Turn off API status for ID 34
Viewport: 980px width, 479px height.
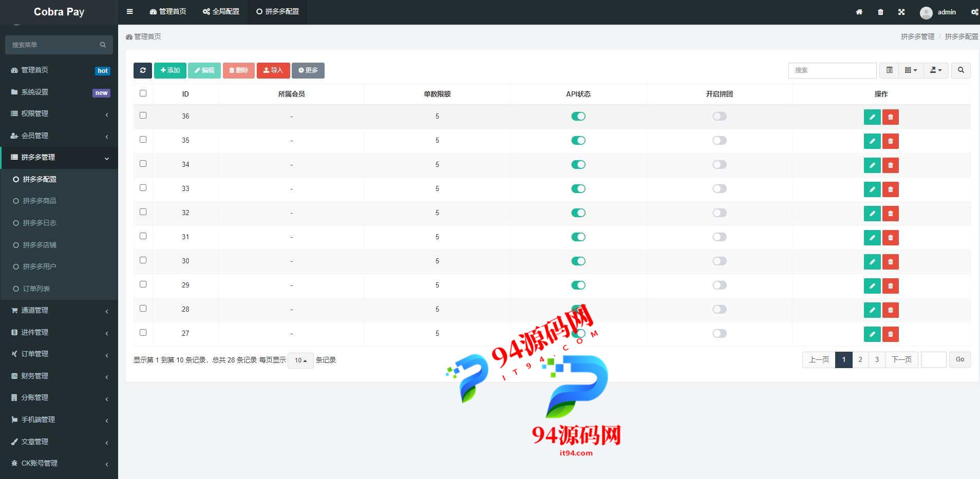[x=578, y=164]
